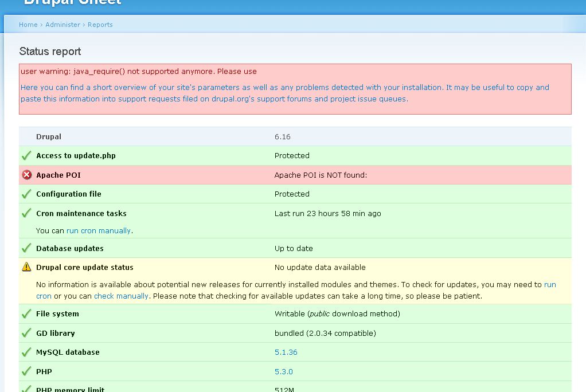This screenshot has height=392, width=586.
Task: Click green checkmark next to Access to update.php
Action: click(26, 155)
